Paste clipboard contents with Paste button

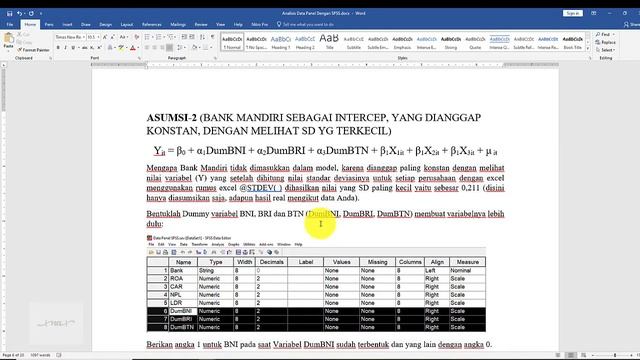8,41
